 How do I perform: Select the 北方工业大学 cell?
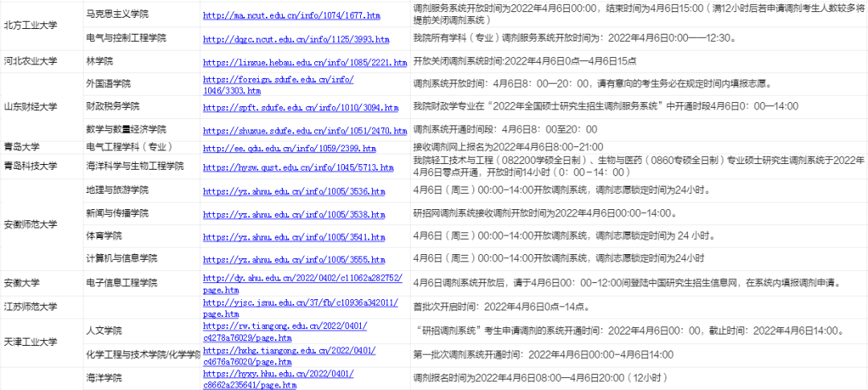point(42,26)
